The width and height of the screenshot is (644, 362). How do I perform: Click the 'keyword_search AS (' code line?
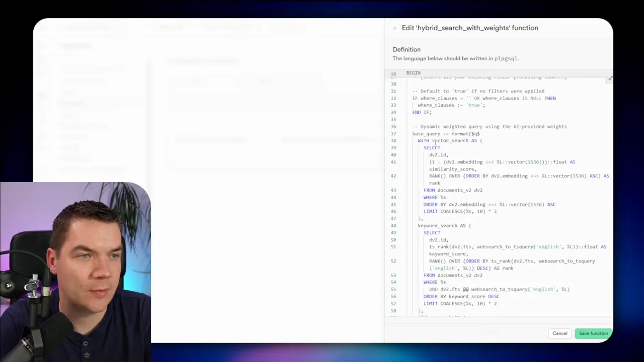tap(444, 226)
